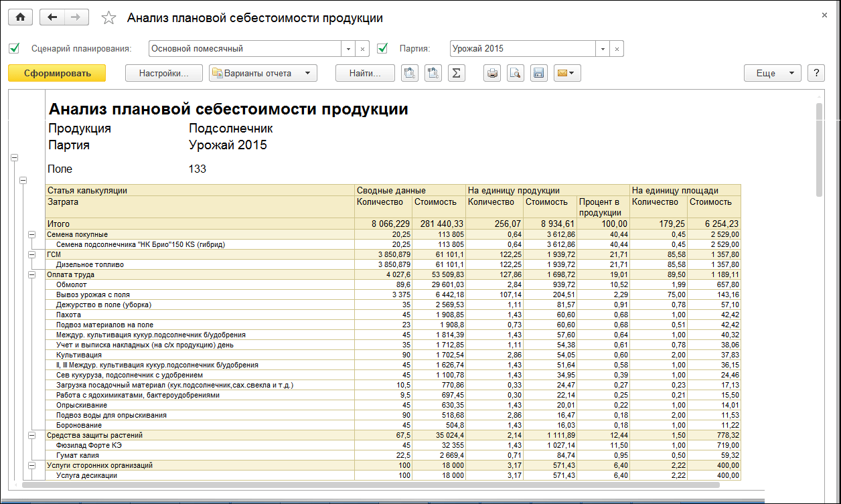The height and width of the screenshot is (504, 841).
Task: Save report with the floppy disk icon
Action: pyautogui.click(x=538, y=73)
